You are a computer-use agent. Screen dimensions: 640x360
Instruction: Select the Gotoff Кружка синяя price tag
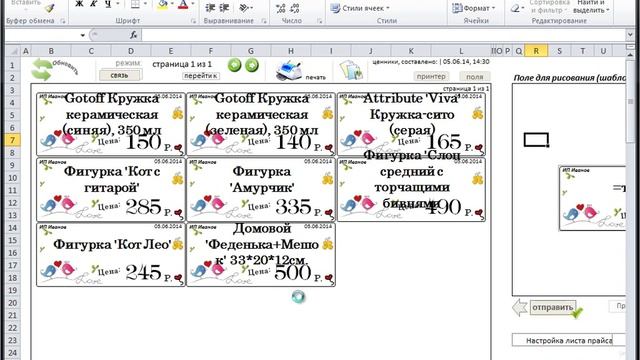click(111, 124)
